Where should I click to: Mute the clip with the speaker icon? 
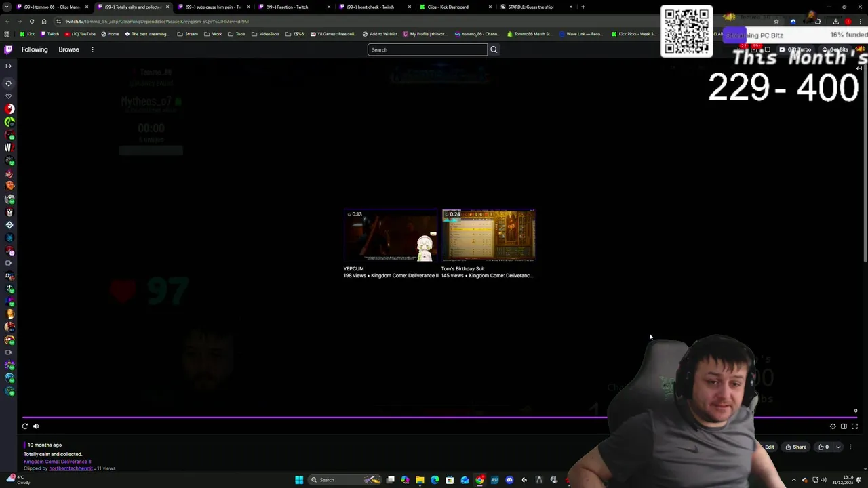[36, 426]
